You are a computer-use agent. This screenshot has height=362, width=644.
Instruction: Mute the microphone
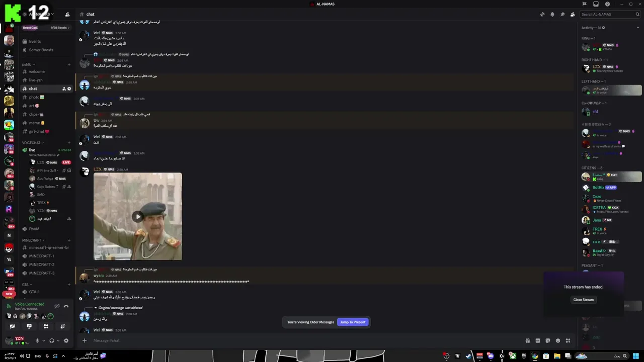tap(37, 340)
